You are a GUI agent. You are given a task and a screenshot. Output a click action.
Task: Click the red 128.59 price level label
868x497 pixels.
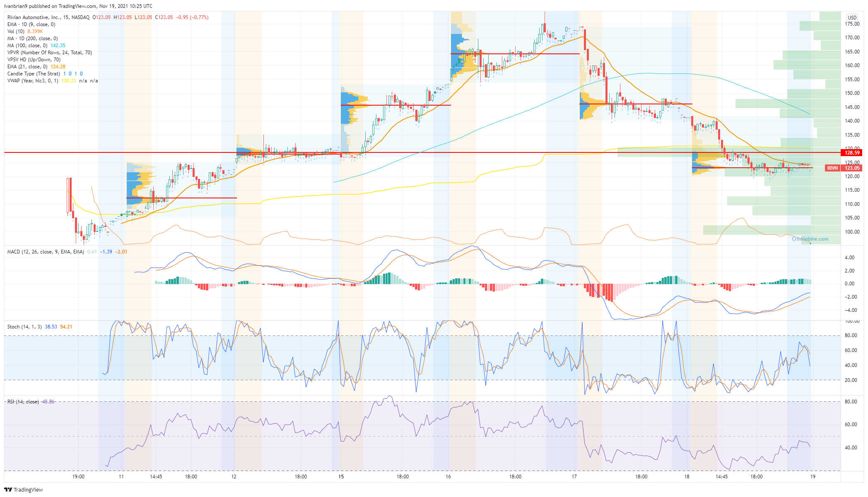852,153
